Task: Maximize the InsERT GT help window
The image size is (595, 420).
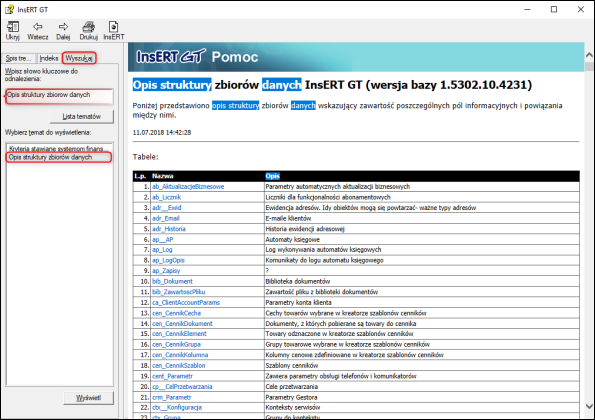Action: pos(554,9)
